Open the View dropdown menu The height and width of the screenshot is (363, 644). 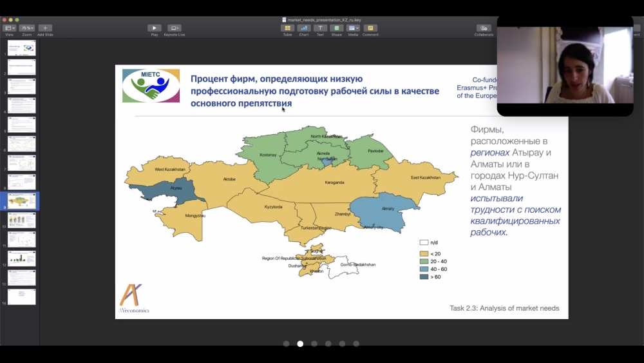tap(10, 28)
